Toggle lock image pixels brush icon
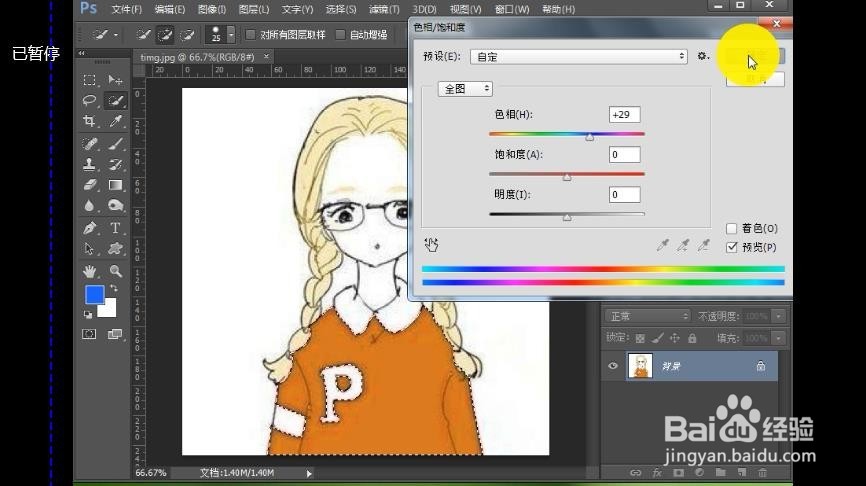The width and height of the screenshot is (866, 486). pos(657,338)
